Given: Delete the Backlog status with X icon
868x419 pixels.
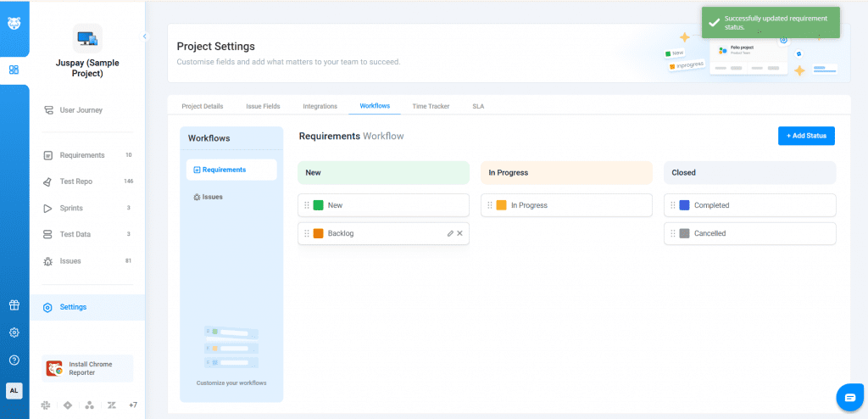Looking at the screenshot, I should point(460,233).
